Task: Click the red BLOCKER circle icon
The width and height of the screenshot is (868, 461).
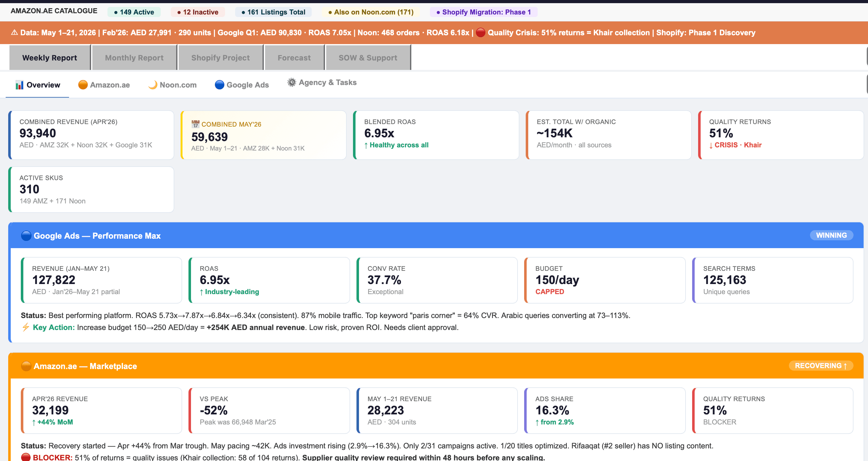Action: [x=26, y=457]
